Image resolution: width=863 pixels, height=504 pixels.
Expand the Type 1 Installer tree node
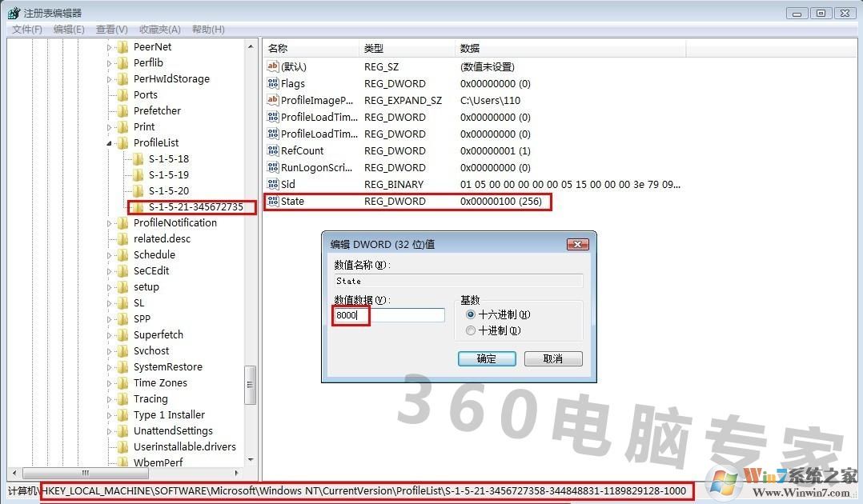[109, 415]
